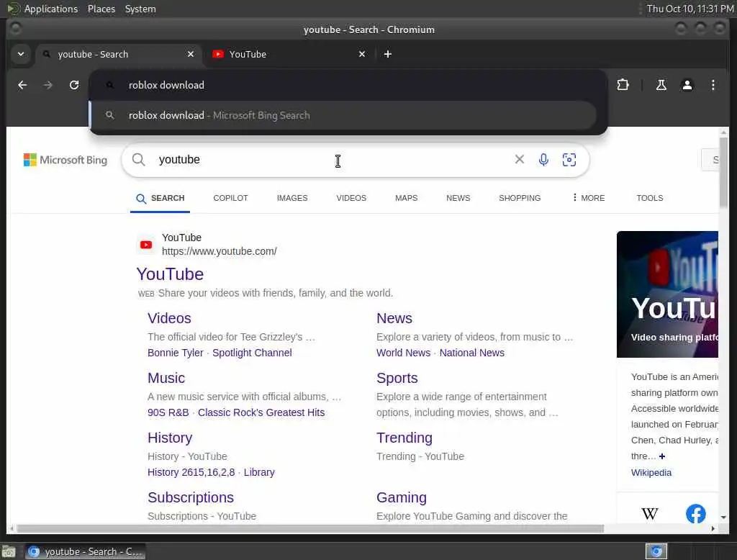Open the Trending sitelink
Viewport: 737px width, 560px height.
404,438
